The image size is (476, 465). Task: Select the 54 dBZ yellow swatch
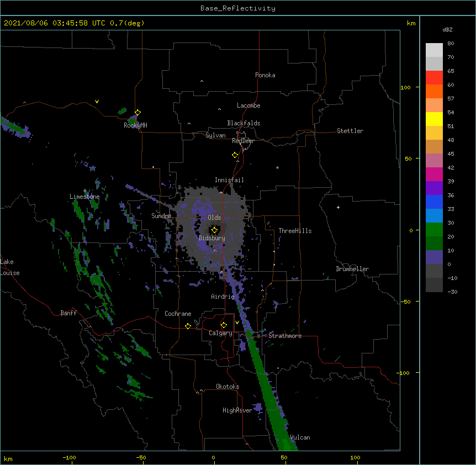pyautogui.click(x=434, y=119)
